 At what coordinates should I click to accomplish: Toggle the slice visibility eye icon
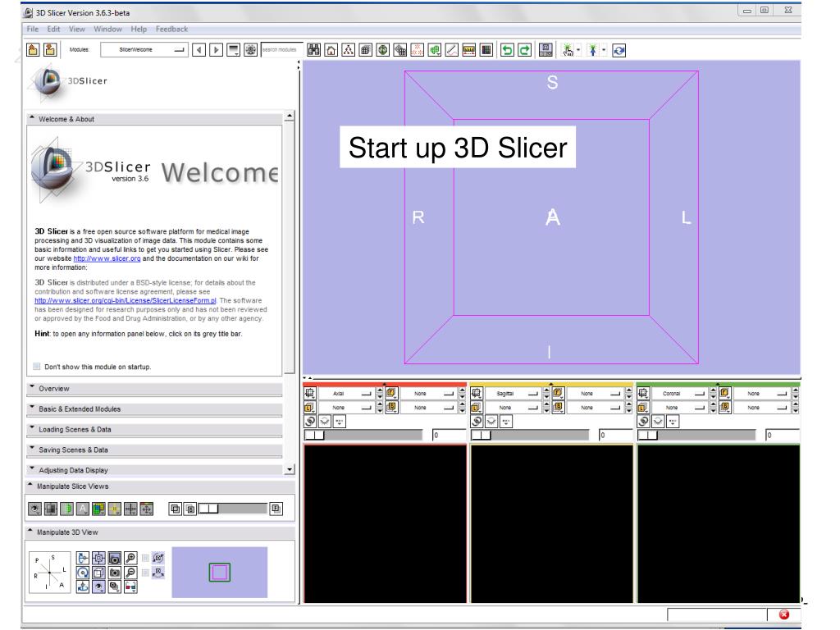click(x=34, y=509)
